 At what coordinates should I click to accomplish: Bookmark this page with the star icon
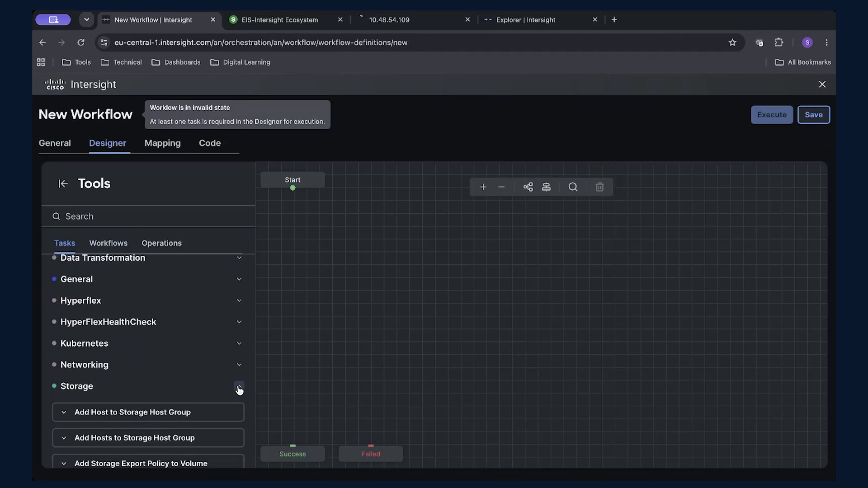pos(732,42)
